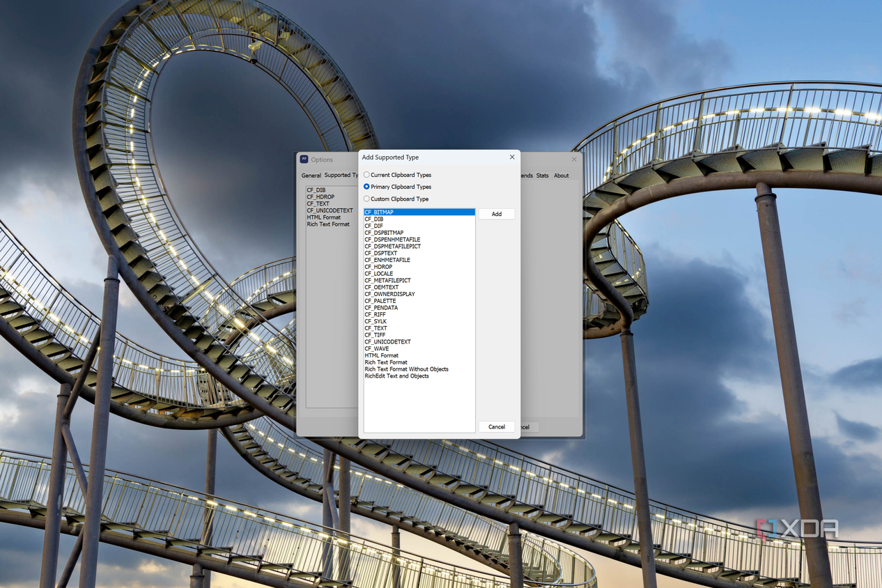The image size is (882, 588).
Task: Pick CF_UNICODETEXT from the clipboard types list
Action: click(419, 342)
